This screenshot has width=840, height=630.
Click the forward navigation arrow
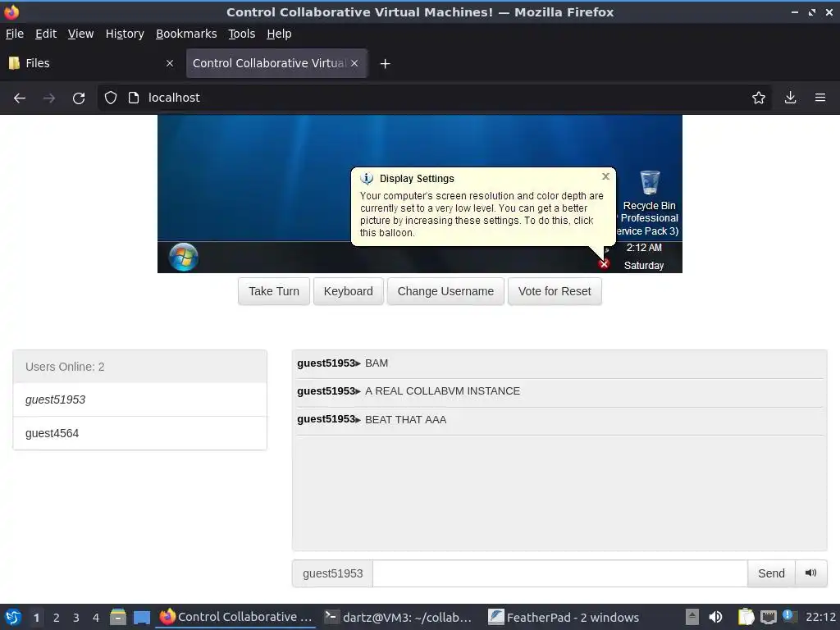click(x=49, y=98)
